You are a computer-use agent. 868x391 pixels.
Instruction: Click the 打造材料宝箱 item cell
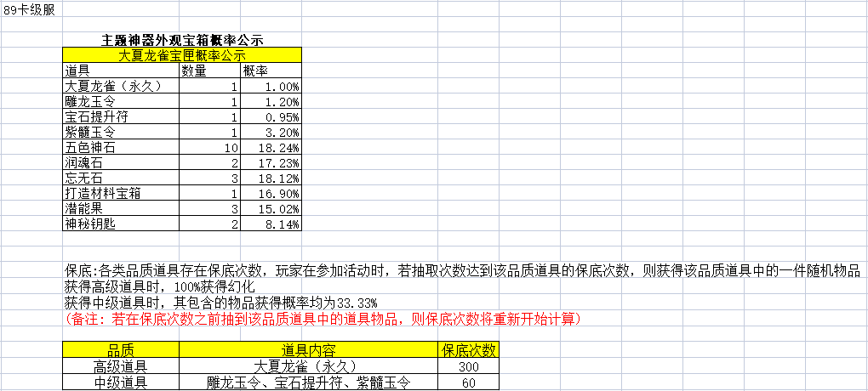point(121,194)
